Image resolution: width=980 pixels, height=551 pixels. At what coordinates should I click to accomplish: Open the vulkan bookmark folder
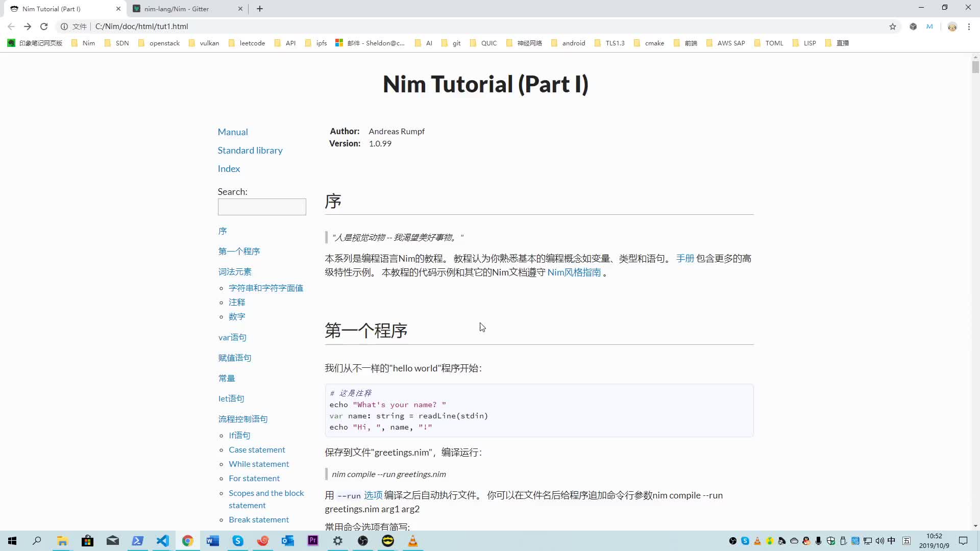pyautogui.click(x=204, y=43)
